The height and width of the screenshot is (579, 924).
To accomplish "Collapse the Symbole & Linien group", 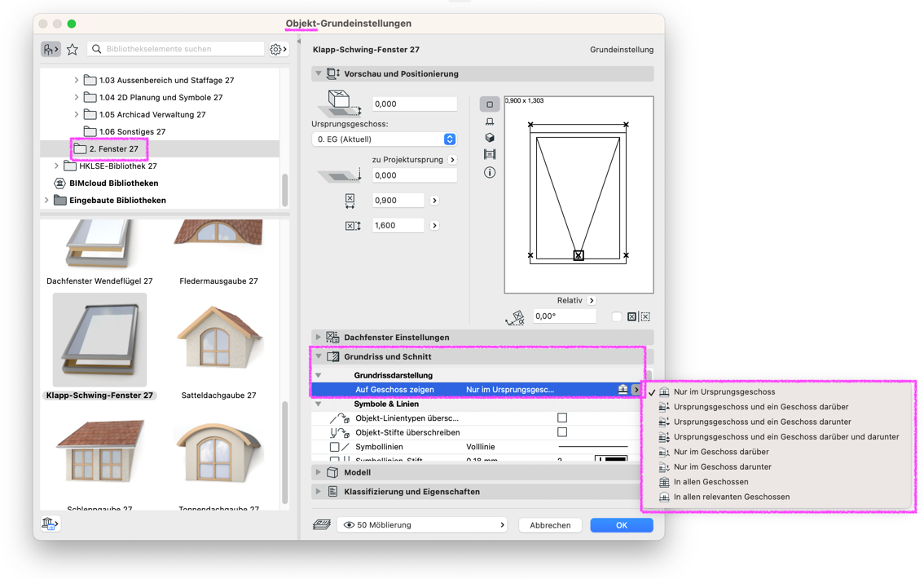I will tap(319, 404).
